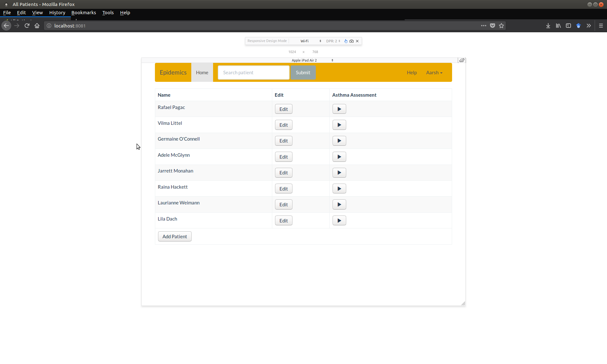Click Add Patient button
Viewport: 607px width, 364px height.
click(175, 236)
